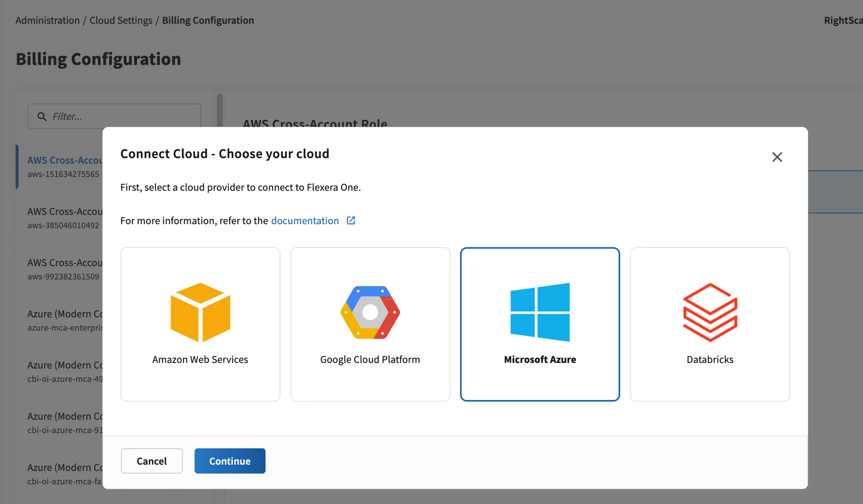Open the documentation link

pos(305,221)
